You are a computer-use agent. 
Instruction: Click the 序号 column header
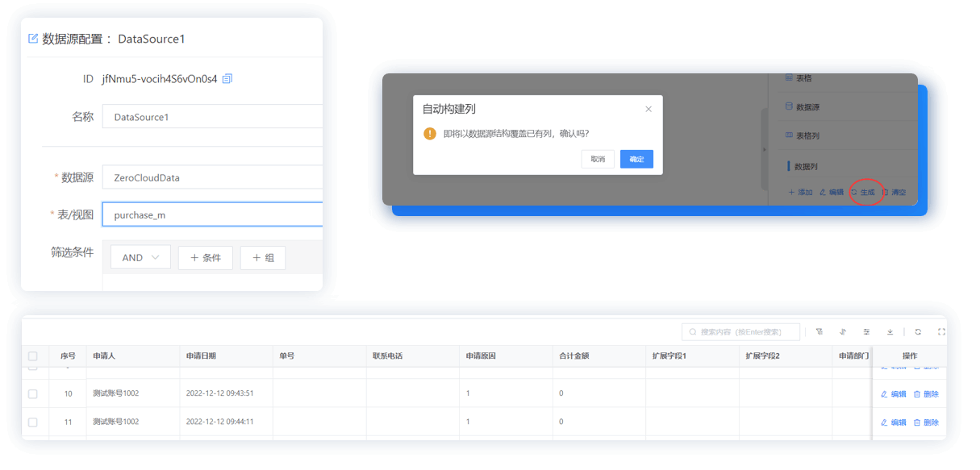pyautogui.click(x=68, y=356)
